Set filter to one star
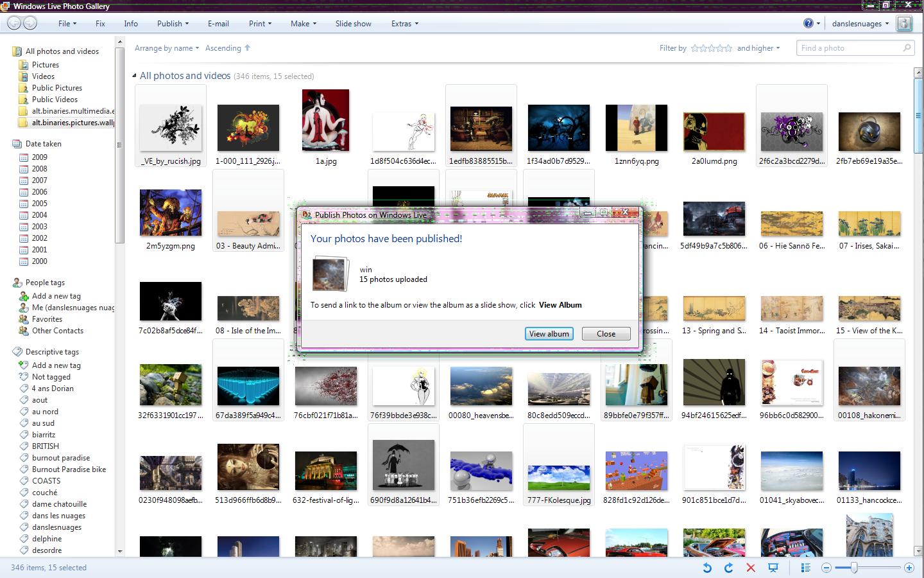Image resolution: width=924 pixels, height=578 pixels. tap(695, 48)
